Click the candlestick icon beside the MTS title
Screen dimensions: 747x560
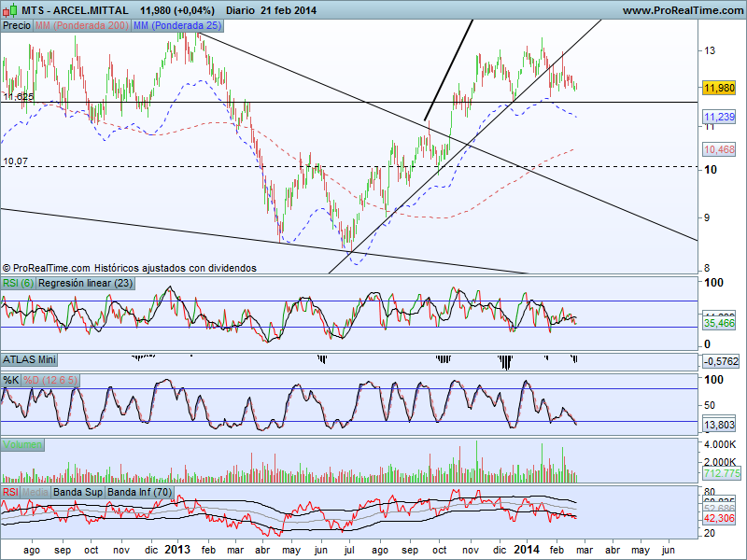pyautogui.click(x=10, y=10)
